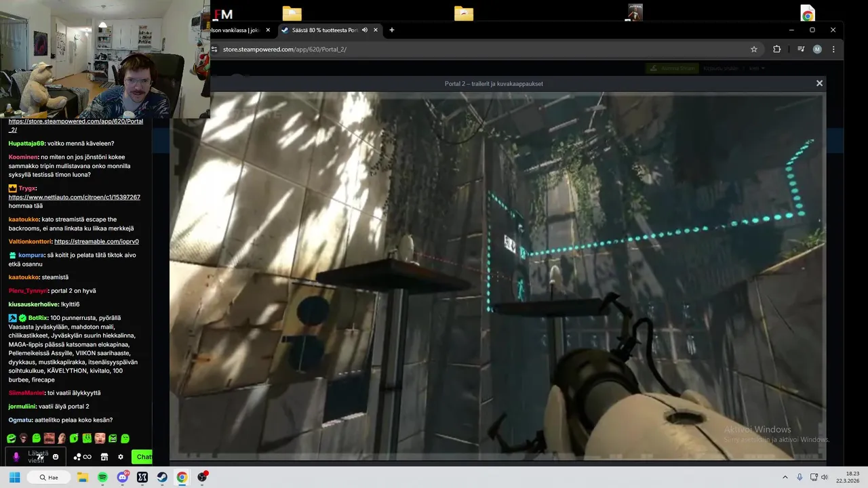This screenshot has height=488, width=868.
Task: Open the Chrome extensions puzzle icon
Action: tap(776, 49)
